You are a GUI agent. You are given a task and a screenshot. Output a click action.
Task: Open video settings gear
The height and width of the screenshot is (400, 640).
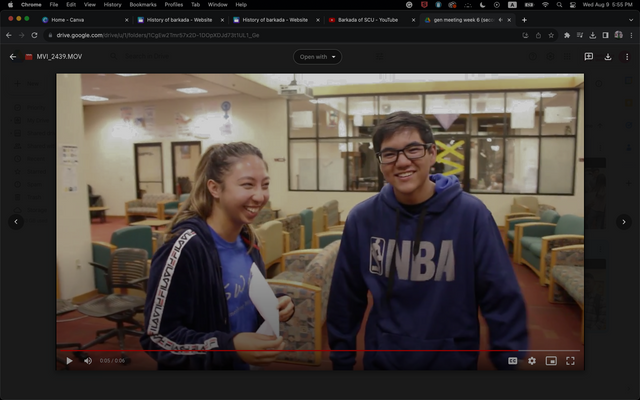(x=532, y=360)
